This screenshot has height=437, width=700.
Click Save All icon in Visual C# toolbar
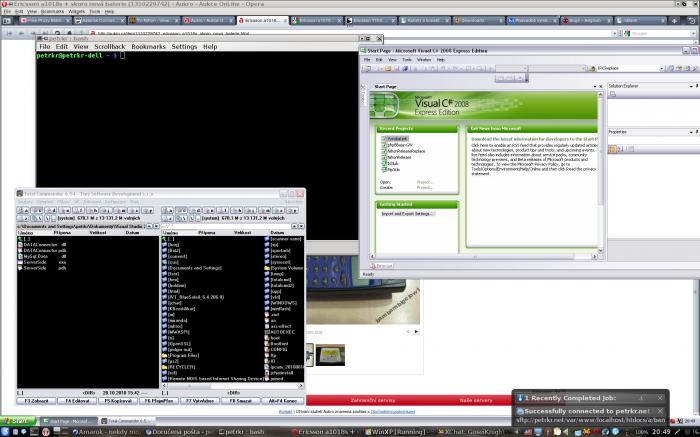coord(405,68)
